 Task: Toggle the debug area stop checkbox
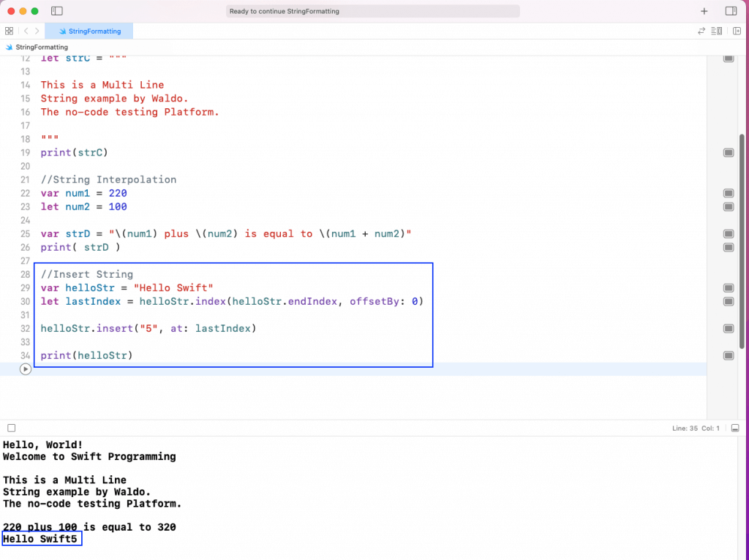pyautogui.click(x=11, y=428)
